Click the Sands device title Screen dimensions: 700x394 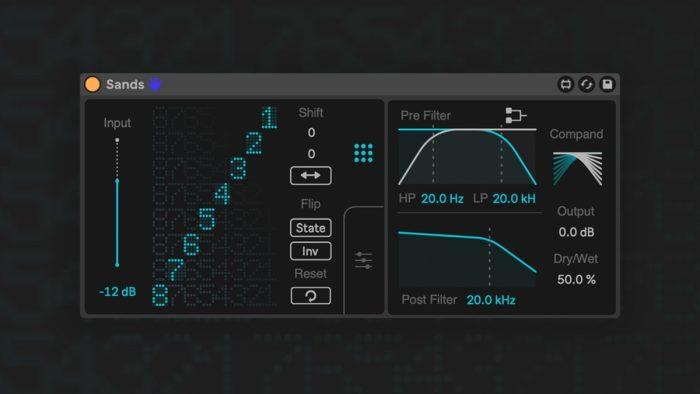point(125,84)
